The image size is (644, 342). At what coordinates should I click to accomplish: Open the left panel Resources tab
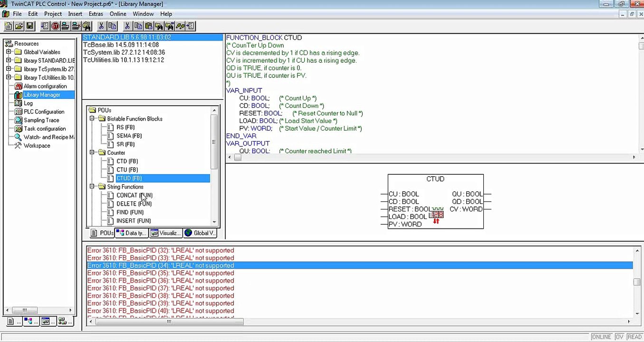click(x=65, y=322)
